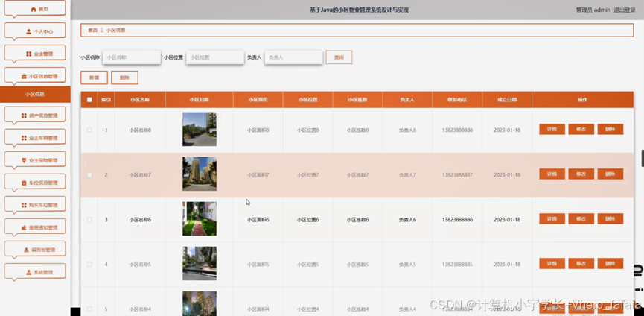Click the 小区面积 column header
This screenshot has width=644, height=316.
[x=258, y=100]
